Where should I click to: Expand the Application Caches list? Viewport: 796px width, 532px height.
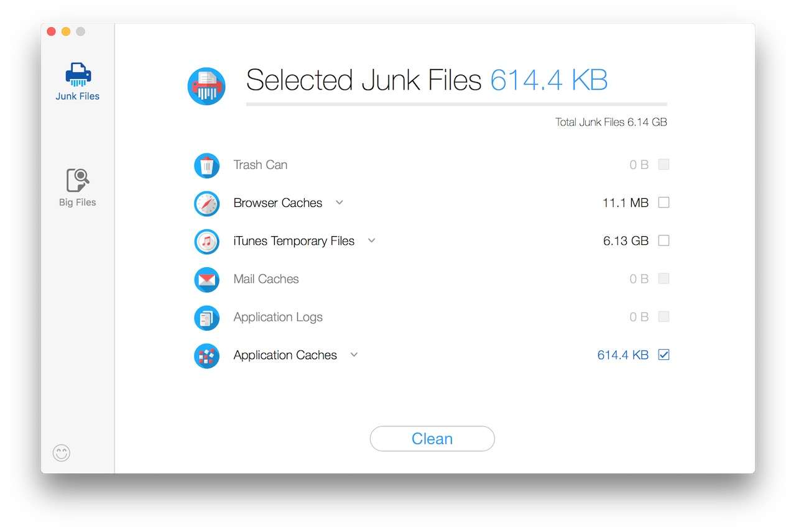click(x=354, y=355)
